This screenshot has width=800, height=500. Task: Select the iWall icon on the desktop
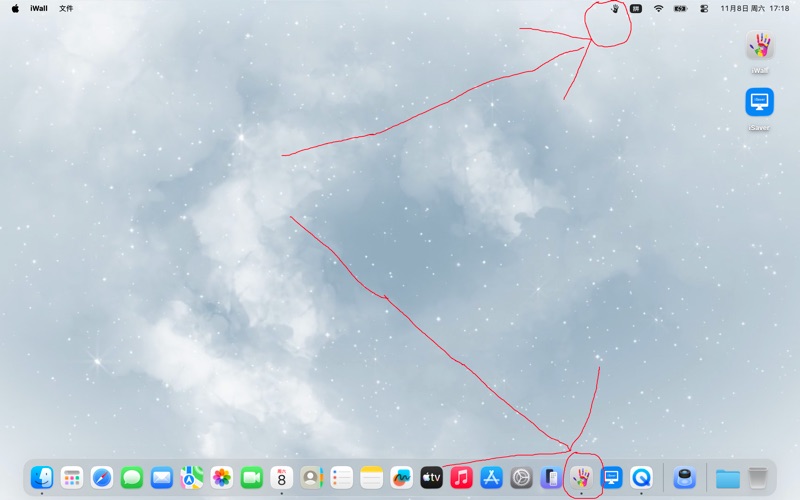click(760, 45)
